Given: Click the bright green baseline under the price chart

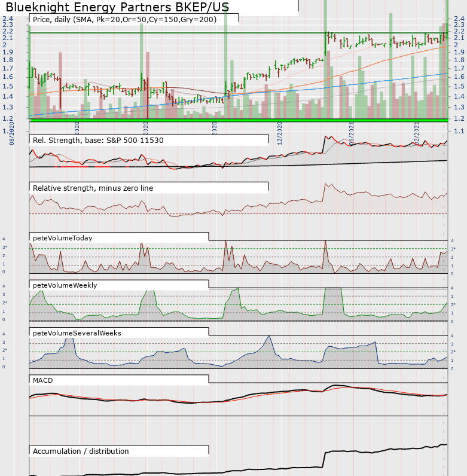Looking at the screenshot, I should [x=239, y=121].
